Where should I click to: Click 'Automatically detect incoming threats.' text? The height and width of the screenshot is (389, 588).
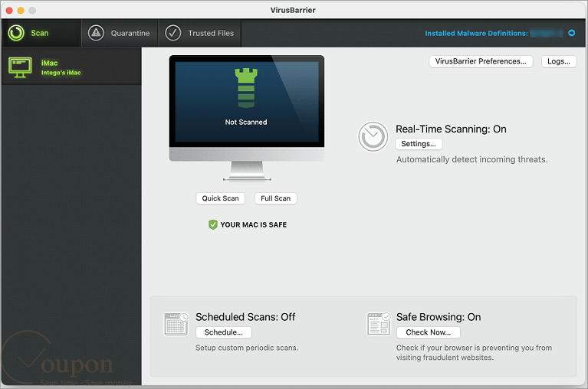471,159
